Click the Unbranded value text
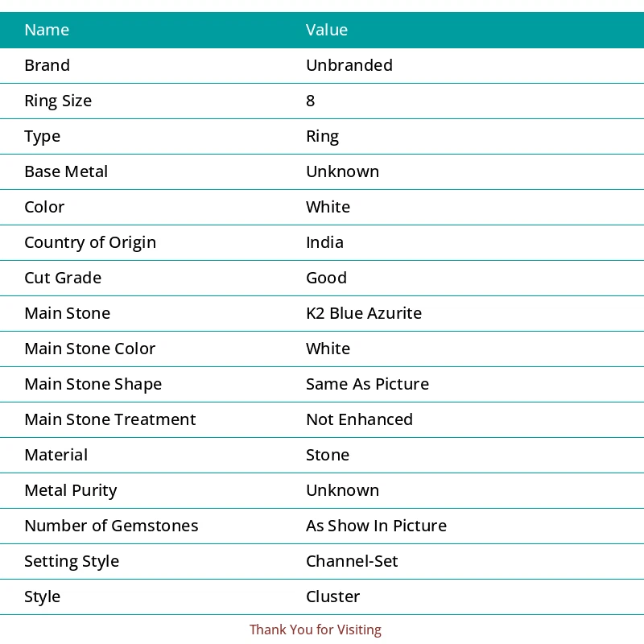The height and width of the screenshot is (644, 644). tap(349, 65)
